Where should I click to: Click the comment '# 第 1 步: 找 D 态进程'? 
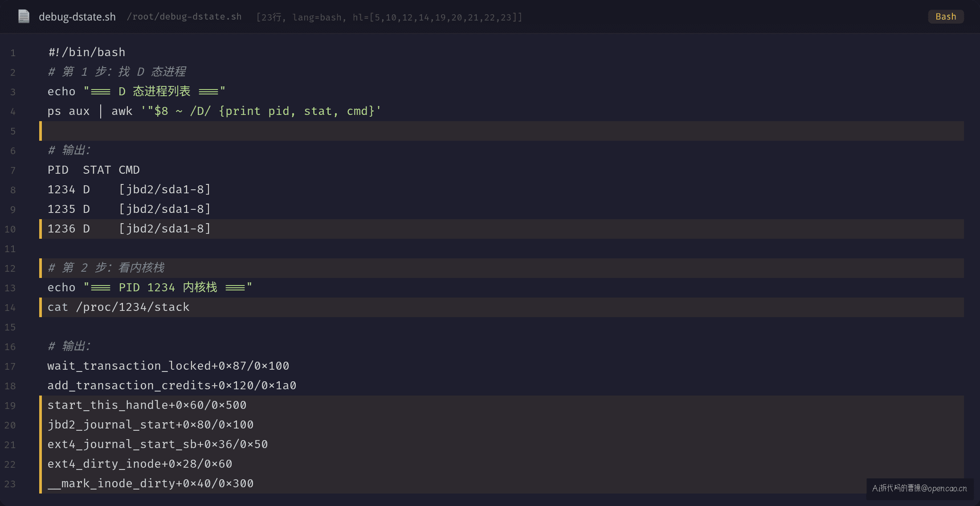pyautogui.click(x=117, y=72)
